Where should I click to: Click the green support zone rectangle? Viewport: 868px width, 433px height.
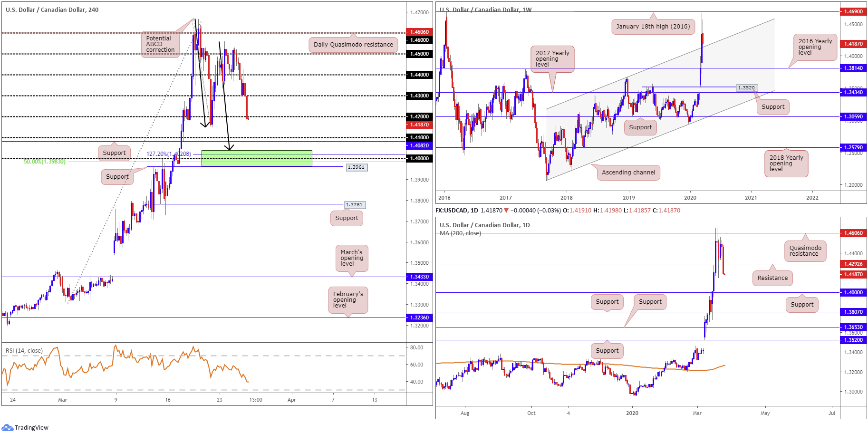257,158
